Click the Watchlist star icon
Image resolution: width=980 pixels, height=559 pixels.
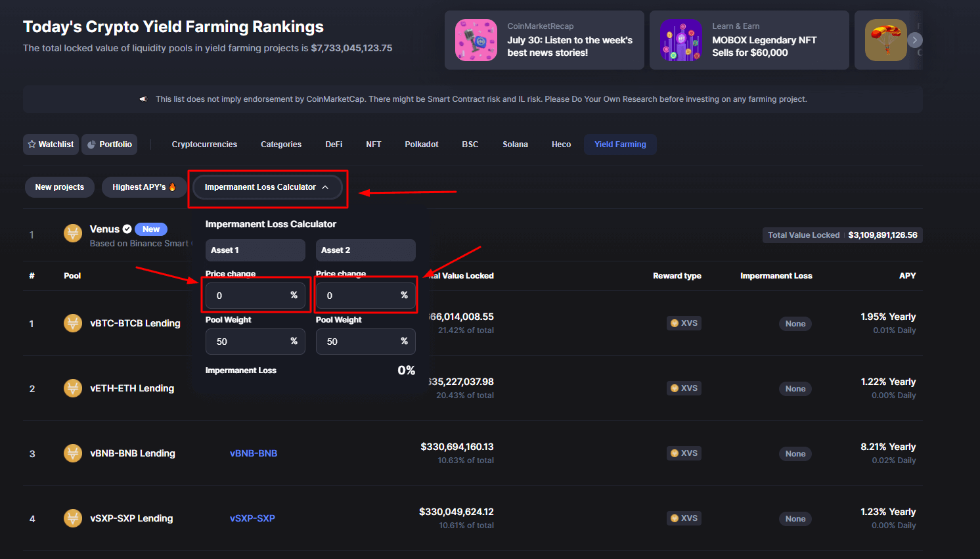pos(32,144)
